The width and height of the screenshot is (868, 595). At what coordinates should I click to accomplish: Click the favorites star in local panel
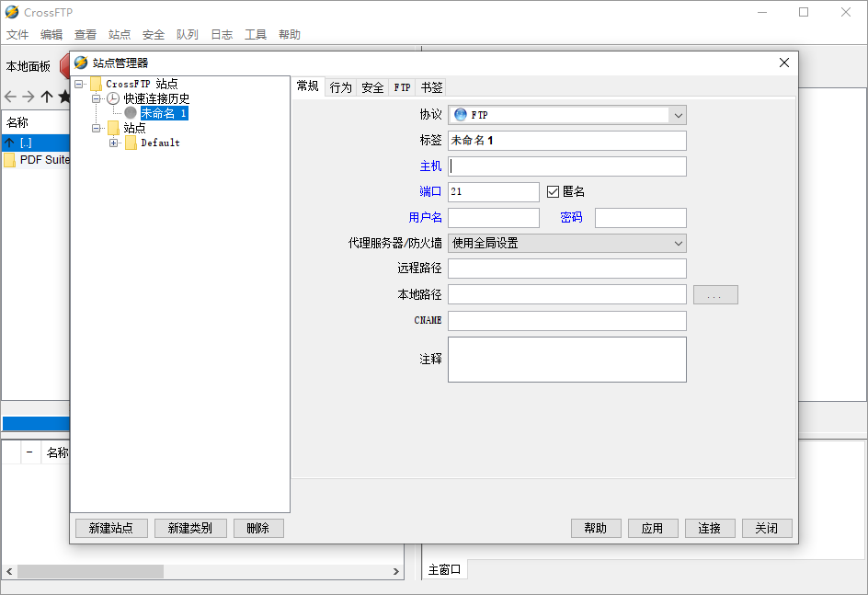coord(63,97)
